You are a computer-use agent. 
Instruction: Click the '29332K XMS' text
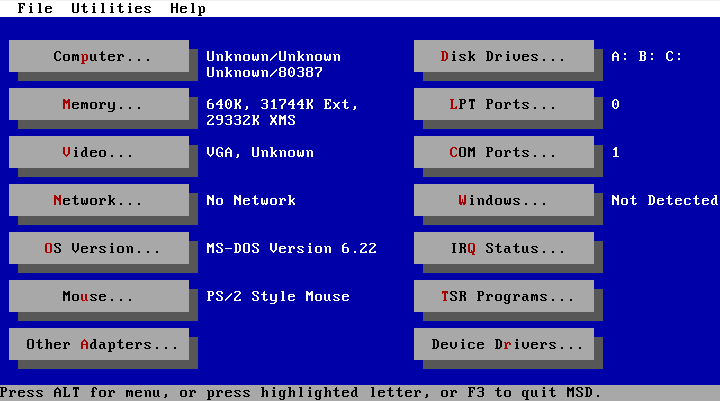(251, 120)
